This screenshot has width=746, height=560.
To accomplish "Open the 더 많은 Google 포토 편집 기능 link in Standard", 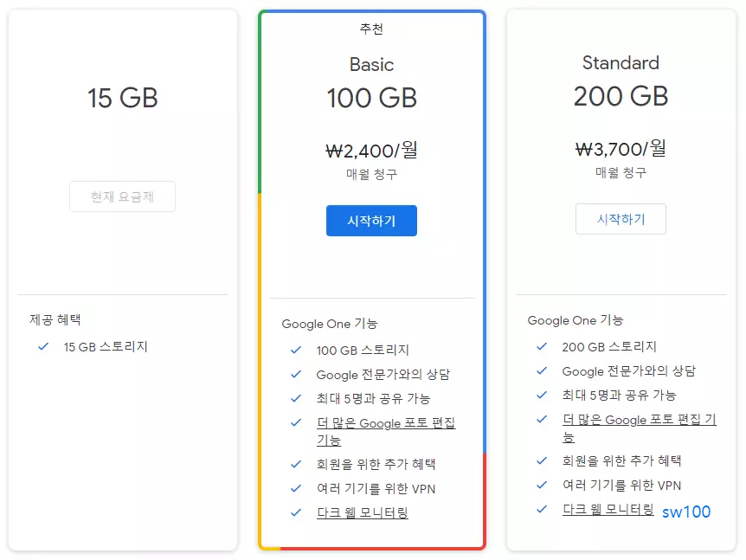I will (x=637, y=420).
